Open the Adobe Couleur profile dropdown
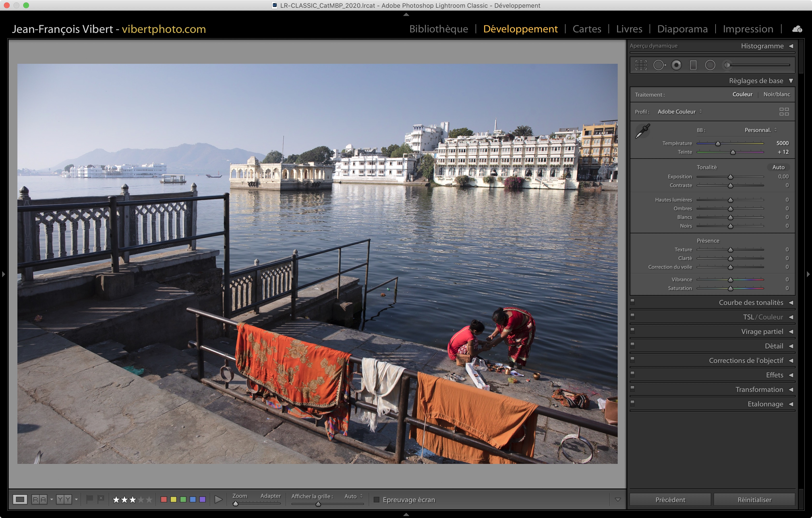Viewport: 812px width, 518px height. [x=680, y=112]
